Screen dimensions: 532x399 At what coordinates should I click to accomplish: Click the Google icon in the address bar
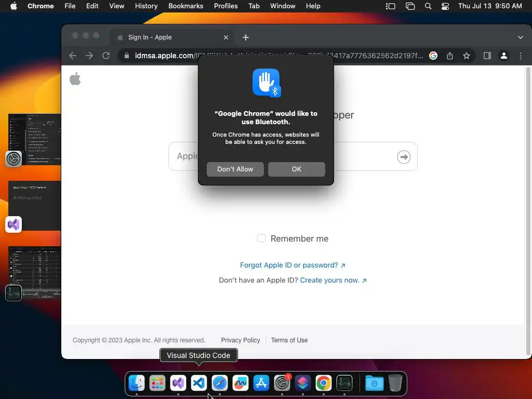(x=433, y=56)
